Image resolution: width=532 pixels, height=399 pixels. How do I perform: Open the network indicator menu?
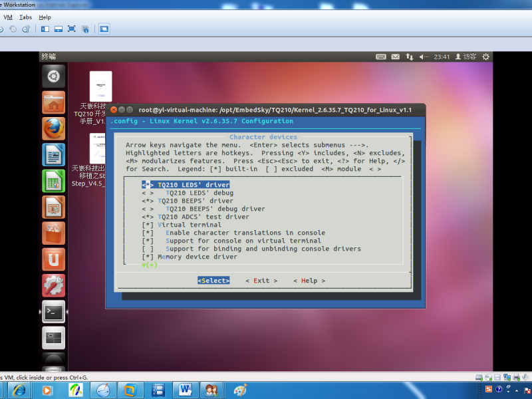click(410, 57)
